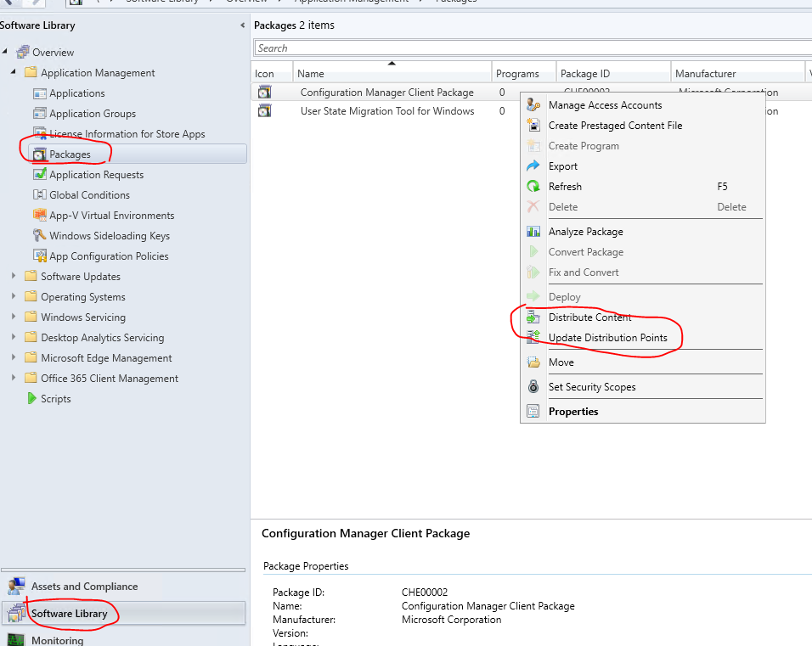Screen dimensions: 812x646
Task: Click the blue Export arrow icon
Action: (x=533, y=166)
